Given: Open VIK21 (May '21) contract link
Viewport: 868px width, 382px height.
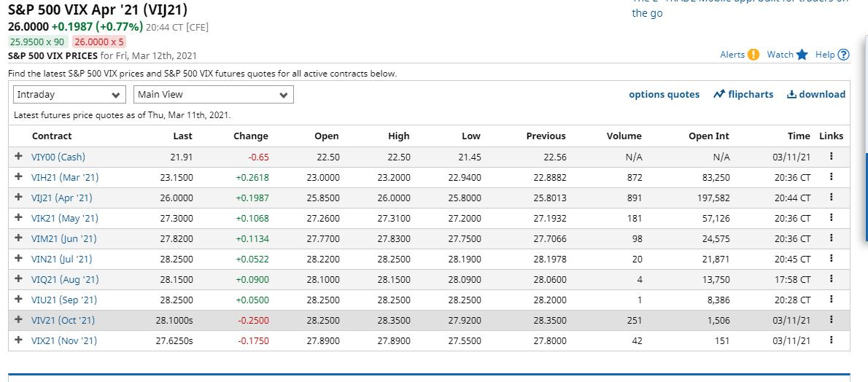Looking at the screenshot, I should [64, 219].
